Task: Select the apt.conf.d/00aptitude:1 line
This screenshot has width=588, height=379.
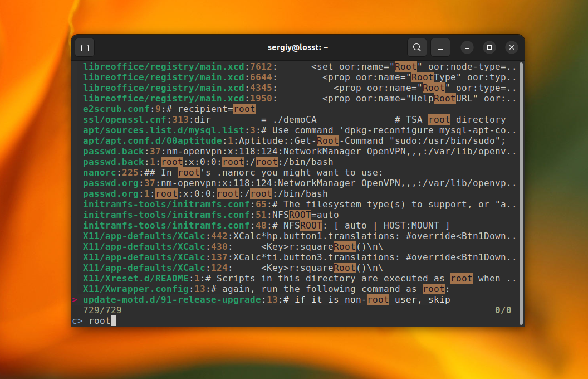Action: click(294, 140)
